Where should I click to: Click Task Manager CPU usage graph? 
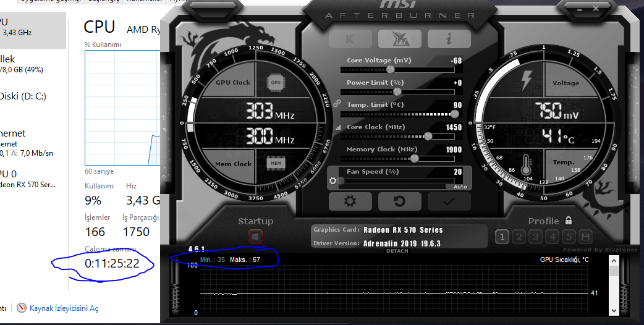[x=122, y=108]
